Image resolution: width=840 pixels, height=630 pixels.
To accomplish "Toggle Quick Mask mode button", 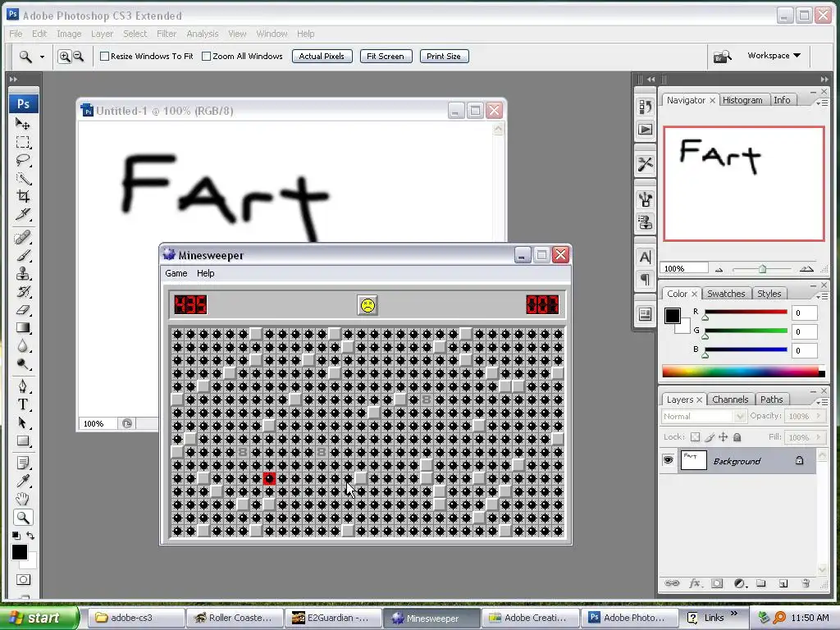I will tap(23, 580).
